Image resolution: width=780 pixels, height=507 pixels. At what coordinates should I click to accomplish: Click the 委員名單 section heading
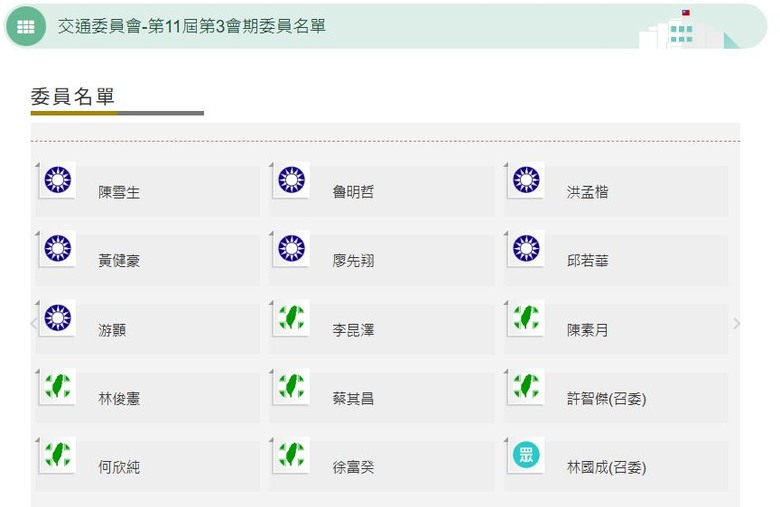coord(73,97)
